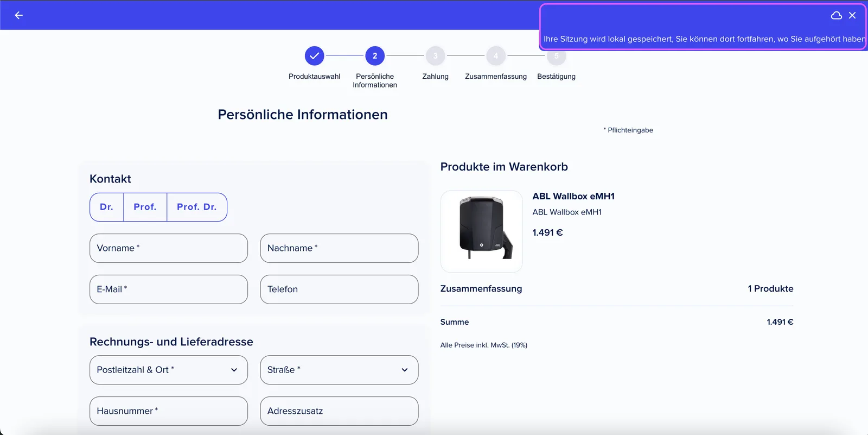Click the 'Persönliche Informationen' page heading
Image resolution: width=868 pixels, height=435 pixels.
(x=303, y=115)
